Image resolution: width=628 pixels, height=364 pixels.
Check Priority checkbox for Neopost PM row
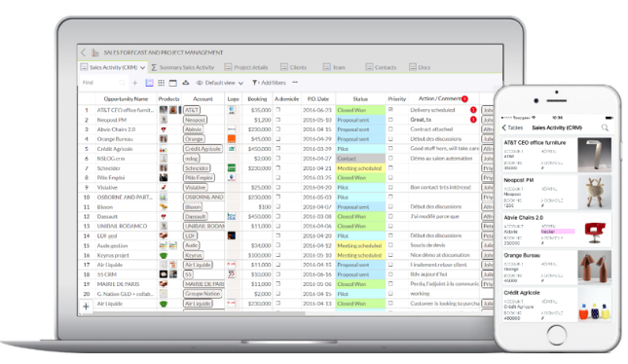pyautogui.click(x=390, y=120)
